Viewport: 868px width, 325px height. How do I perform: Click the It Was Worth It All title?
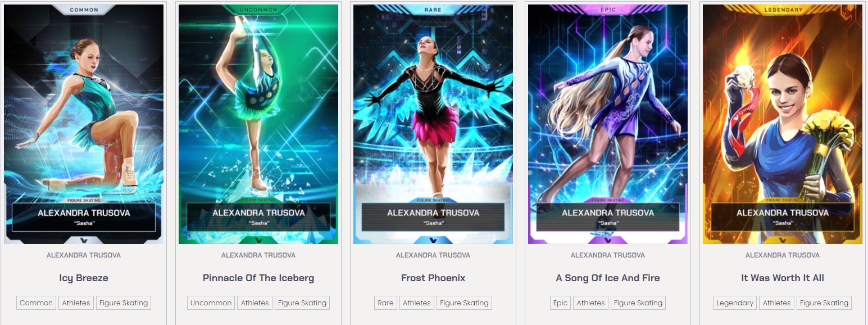click(x=783, y=278)
